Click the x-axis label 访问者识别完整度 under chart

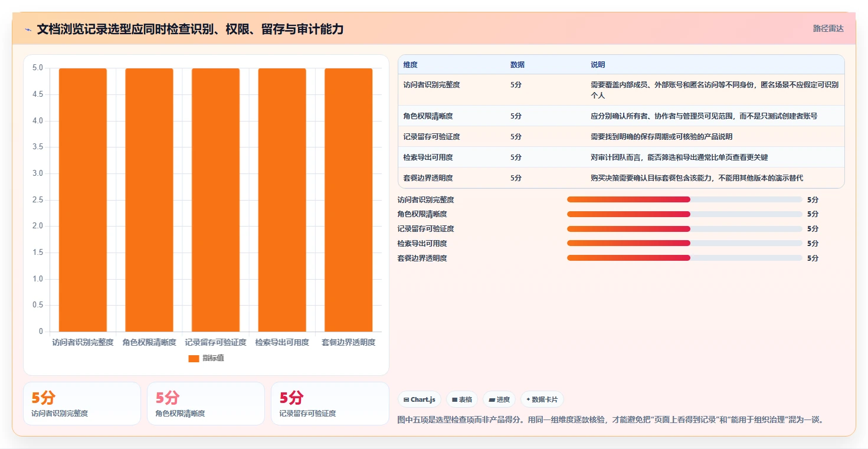83,342
